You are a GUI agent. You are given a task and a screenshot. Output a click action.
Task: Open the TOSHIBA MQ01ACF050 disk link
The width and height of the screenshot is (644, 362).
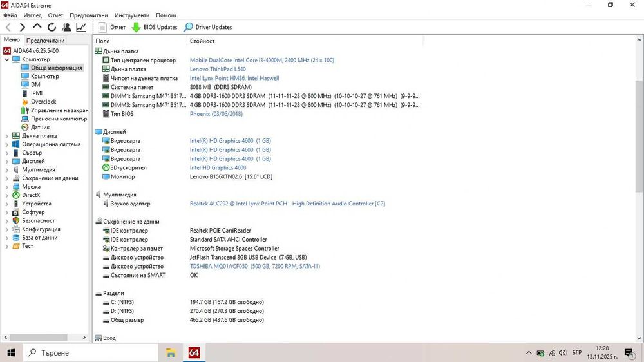254,266
